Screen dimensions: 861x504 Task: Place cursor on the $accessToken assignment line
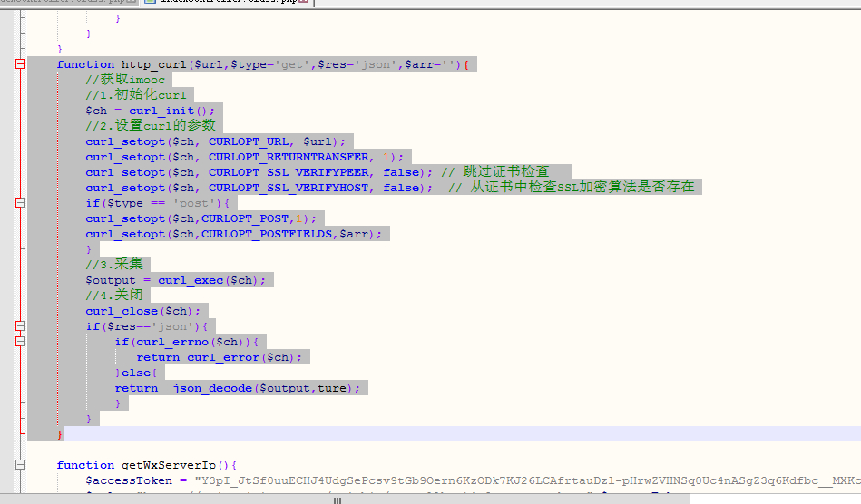click(472, 480)
